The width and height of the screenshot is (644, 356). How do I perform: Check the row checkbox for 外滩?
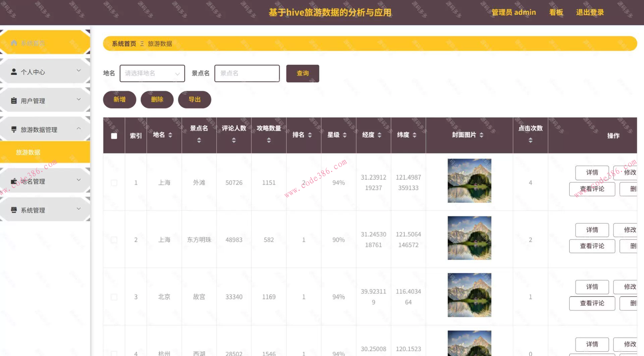pyautogui.click(x=114, y=183)
